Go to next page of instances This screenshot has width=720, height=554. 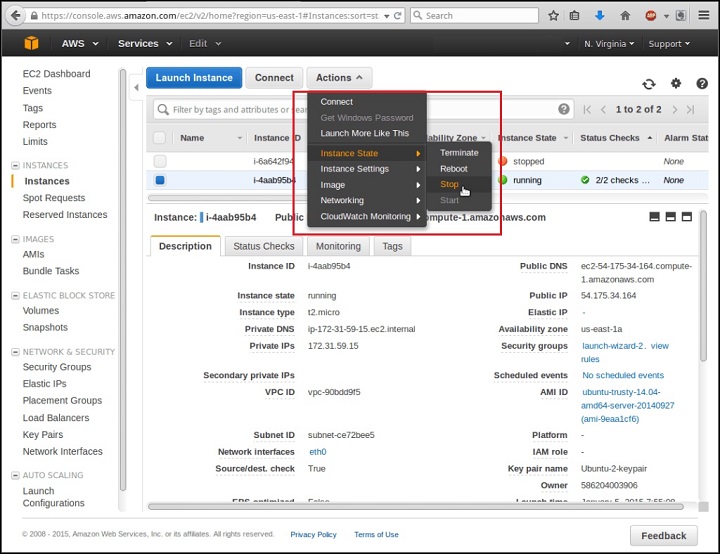675,109
